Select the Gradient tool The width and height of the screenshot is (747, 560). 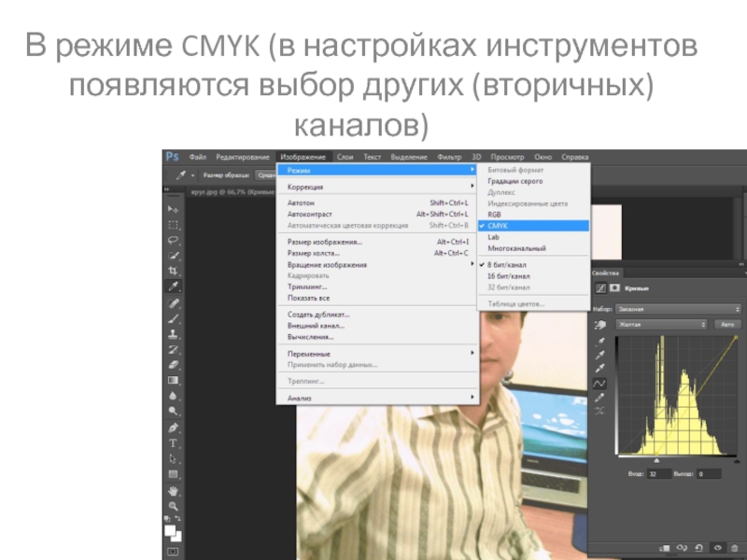click(173, 380)
